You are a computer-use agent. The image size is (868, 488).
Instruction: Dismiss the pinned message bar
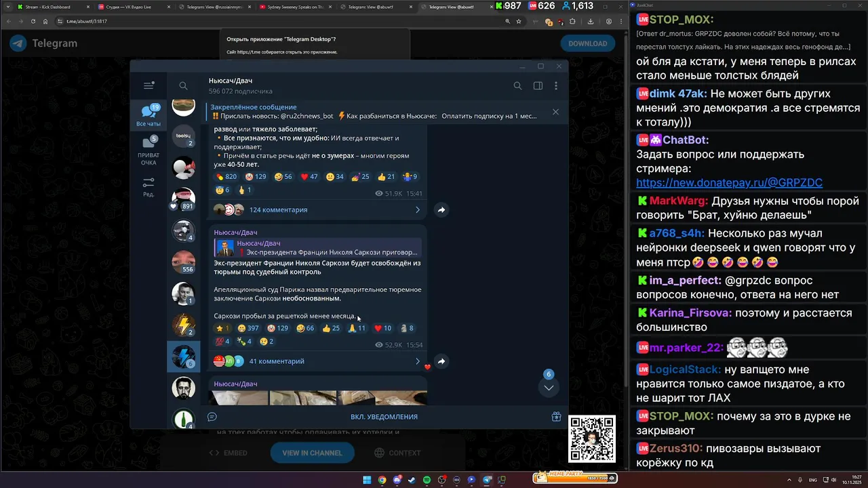[555, 112]
